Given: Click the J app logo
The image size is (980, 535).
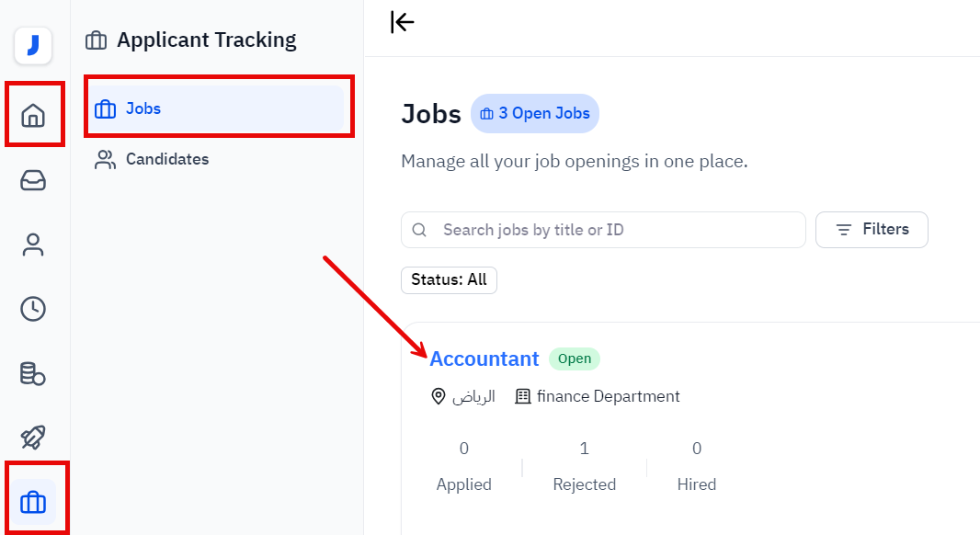Looking at the screenshot, I should [34, 46].
